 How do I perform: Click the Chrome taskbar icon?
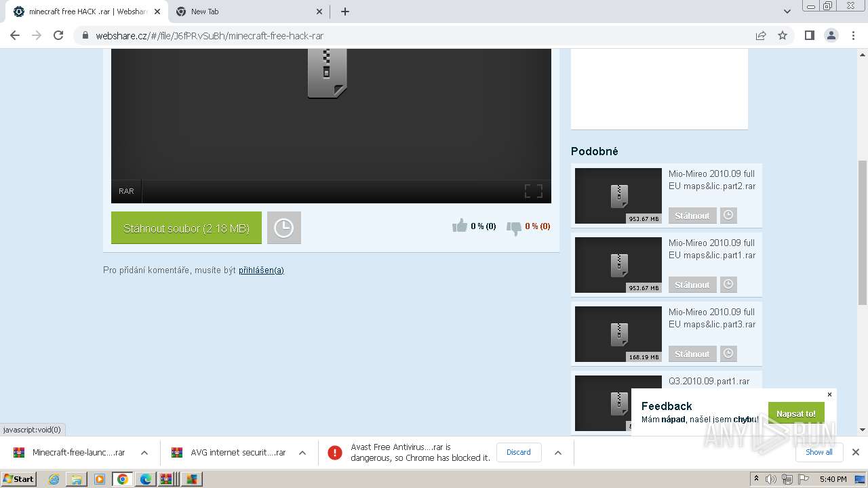(123, 479)
